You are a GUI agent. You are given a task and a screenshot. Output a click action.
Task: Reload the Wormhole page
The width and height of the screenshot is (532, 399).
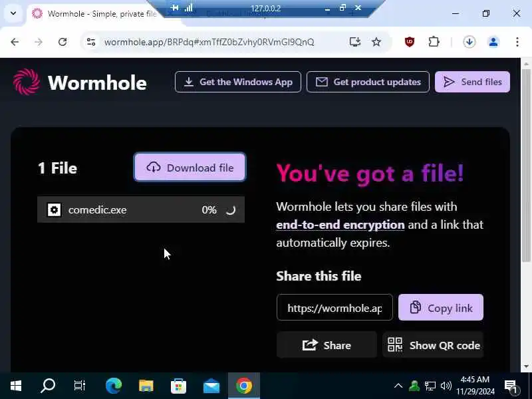(x=63, y=42)
